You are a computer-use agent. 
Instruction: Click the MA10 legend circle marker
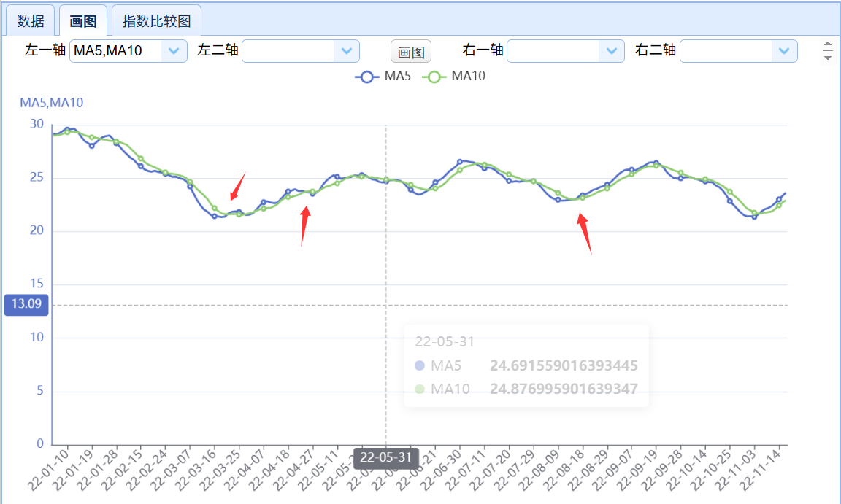coord(434,77)
